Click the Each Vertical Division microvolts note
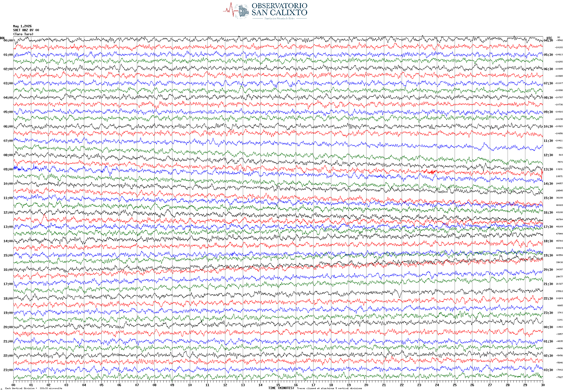The image size is (564, 392). click(x=34, y=388)
